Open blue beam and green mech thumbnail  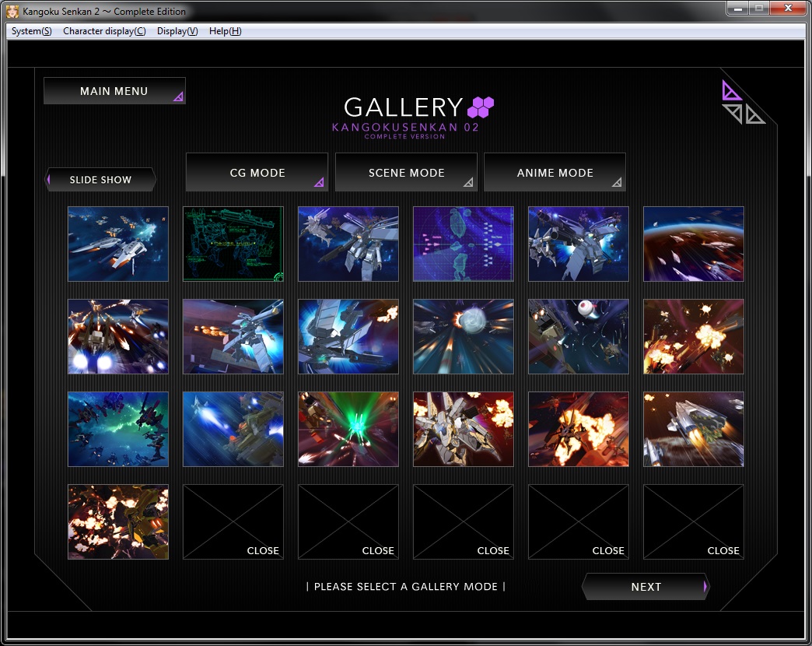[233, 429]
